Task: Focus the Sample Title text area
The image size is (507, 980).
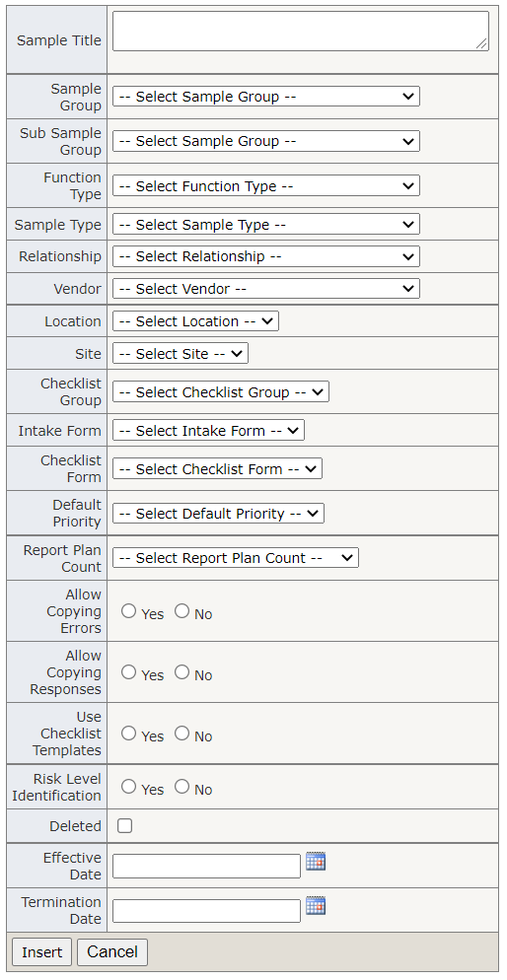Action: (x=301, y=31)
